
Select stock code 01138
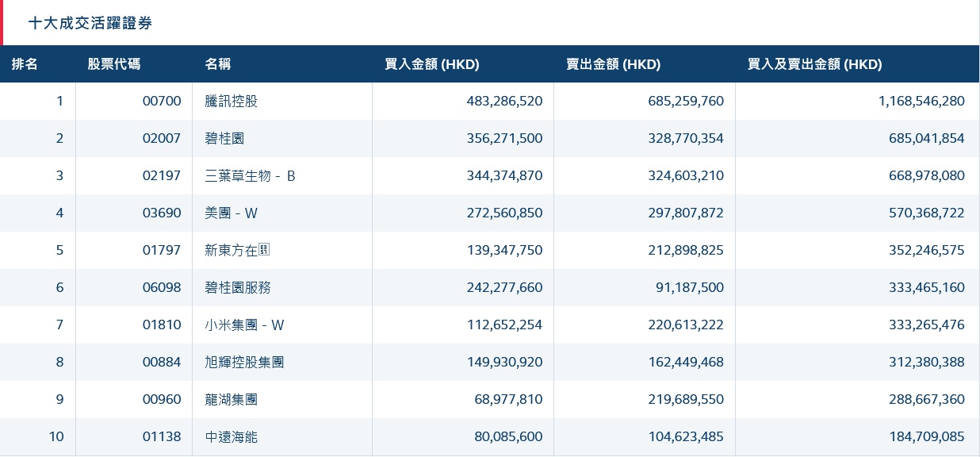click(x=162, y=437)
